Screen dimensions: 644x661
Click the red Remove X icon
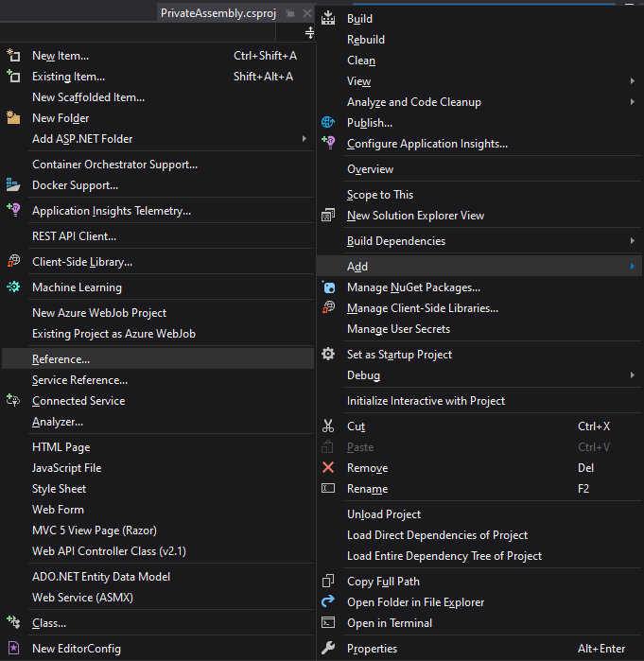click(328, 468)
